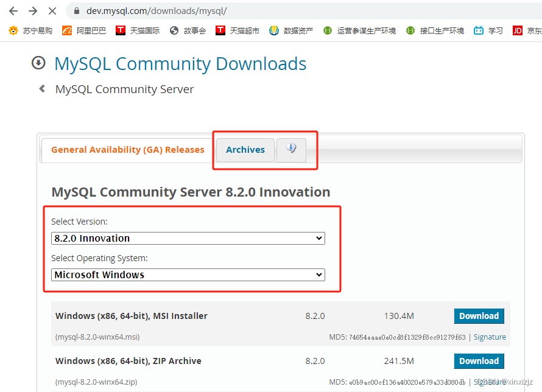Open the 天猫超市 bookmark
This screenshot has height=392, width=542.
(238, 30)
